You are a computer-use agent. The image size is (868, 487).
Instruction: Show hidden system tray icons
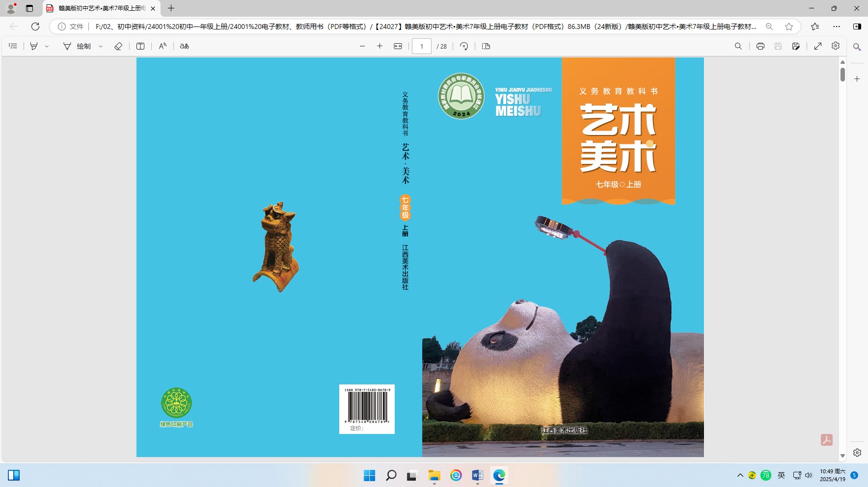click(x=740, y=475)
